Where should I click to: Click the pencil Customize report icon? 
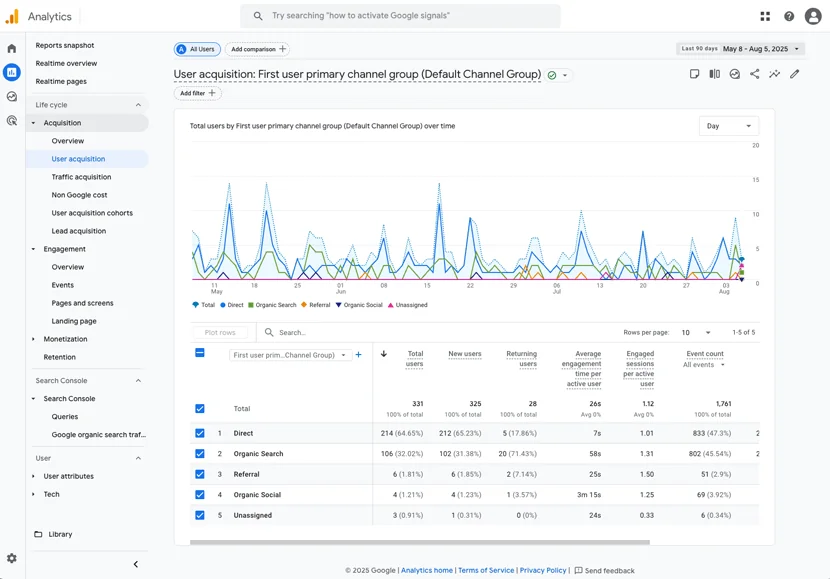click(x=795, y=74)
